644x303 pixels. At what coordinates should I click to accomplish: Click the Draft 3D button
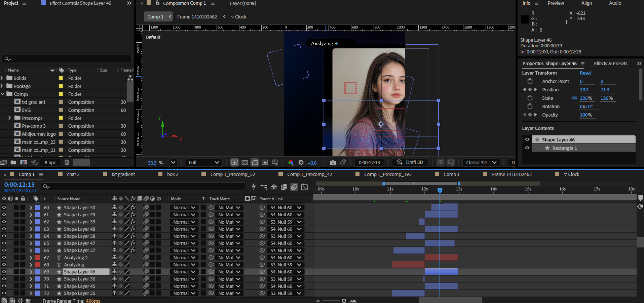410,163
